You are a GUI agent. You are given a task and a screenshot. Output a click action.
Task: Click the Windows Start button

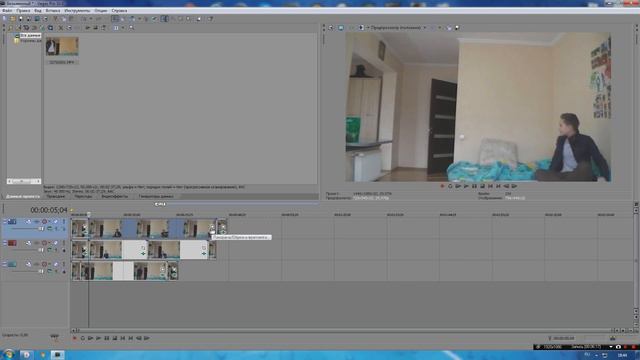click(x=8, y=355)
